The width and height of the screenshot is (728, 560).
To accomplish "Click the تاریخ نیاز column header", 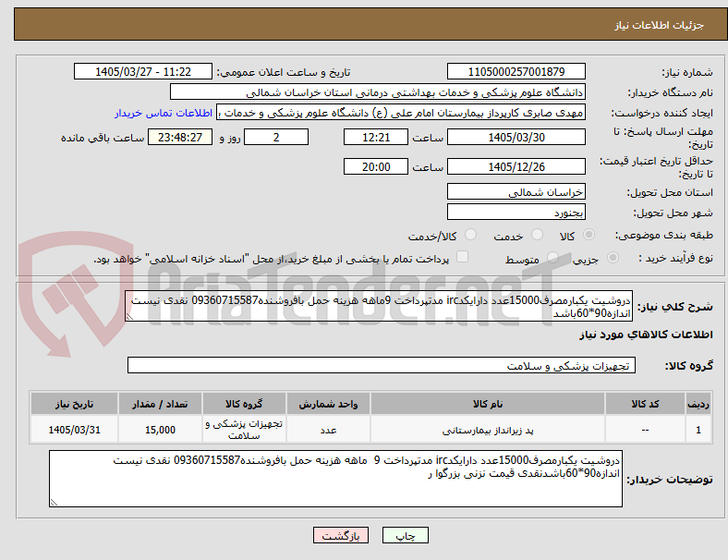I will (74, 404).
